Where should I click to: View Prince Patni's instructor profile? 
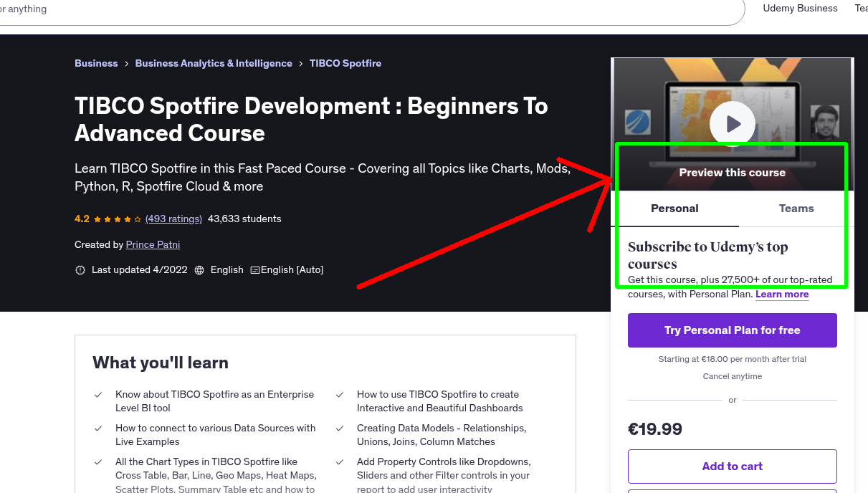(x=153, y=244)
